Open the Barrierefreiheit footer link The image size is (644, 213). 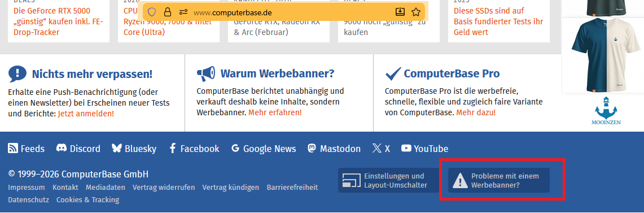point(292,187)
